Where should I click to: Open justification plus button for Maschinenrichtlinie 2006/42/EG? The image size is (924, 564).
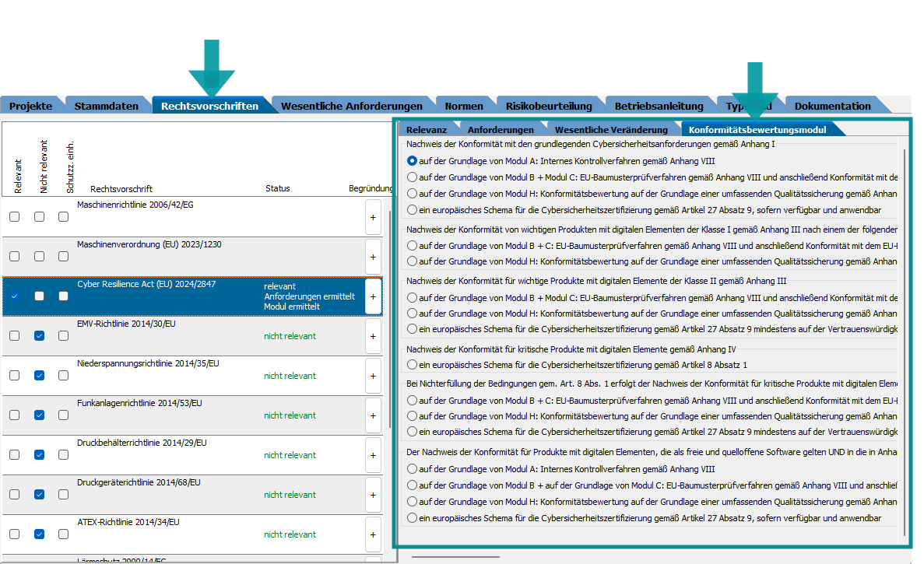click(x=373, y=217)
